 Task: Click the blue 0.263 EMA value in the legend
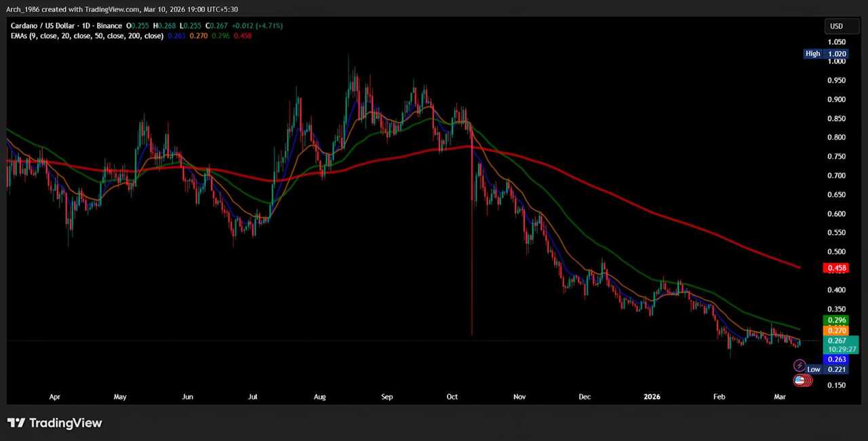point(177,36)
